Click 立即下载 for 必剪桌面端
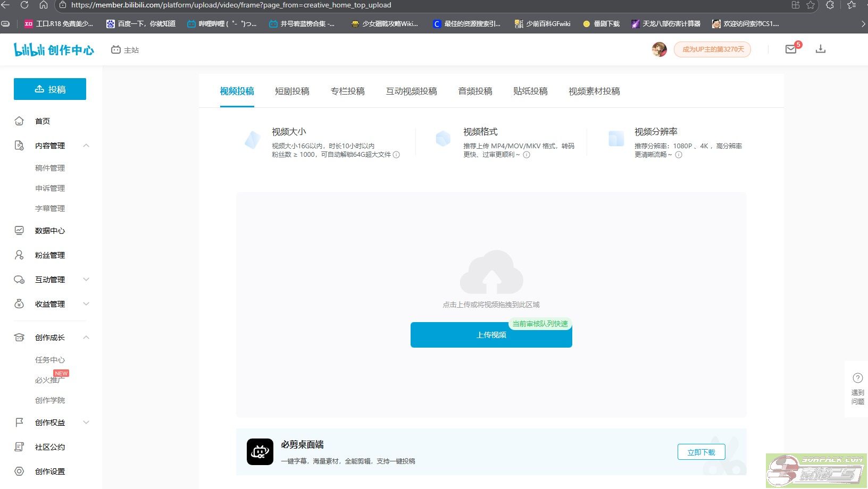Image resolution: width=868 pixels, height=489 pixels. (701, 452)
